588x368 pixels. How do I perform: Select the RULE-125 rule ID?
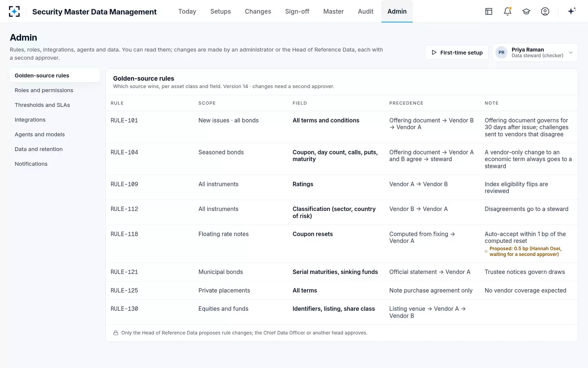click(x=125, y=291)
